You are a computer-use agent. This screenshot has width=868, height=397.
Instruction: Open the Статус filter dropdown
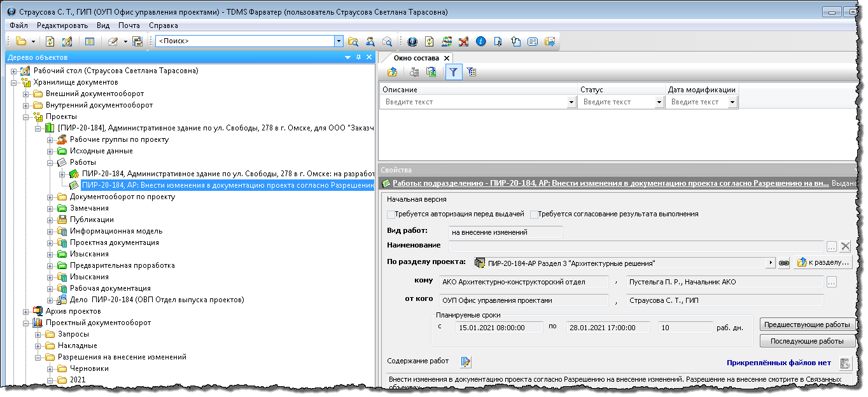tap(659, 102)
